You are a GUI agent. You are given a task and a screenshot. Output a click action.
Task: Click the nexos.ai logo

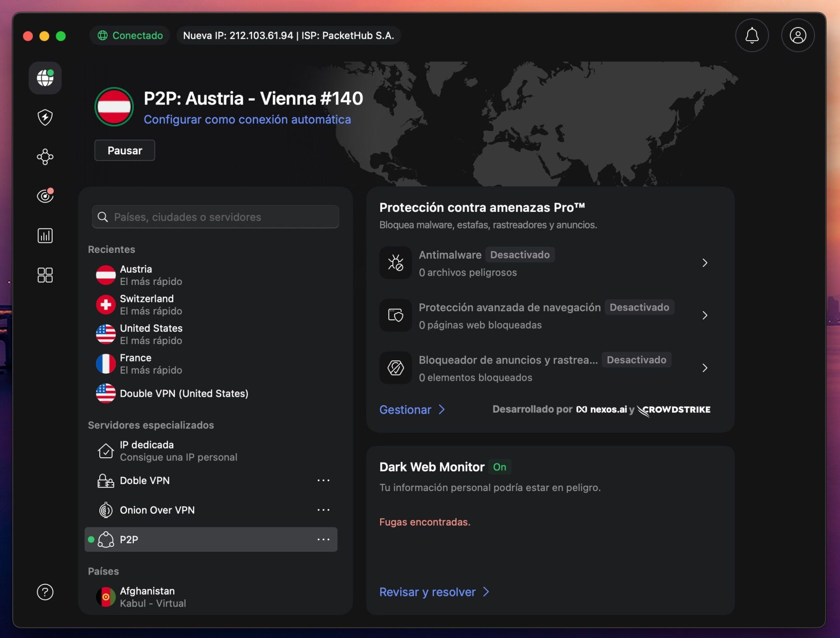coord(602,410)
